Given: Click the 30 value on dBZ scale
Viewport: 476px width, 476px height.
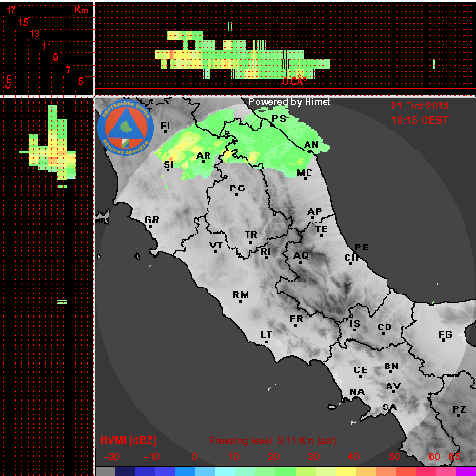Looking at the screenshot, I should tap(313, 457).
